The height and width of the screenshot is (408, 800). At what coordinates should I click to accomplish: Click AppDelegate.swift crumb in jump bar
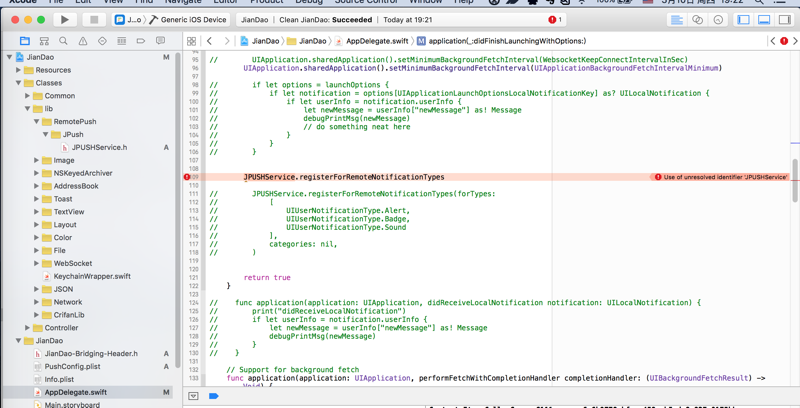(x=372, y=41)
